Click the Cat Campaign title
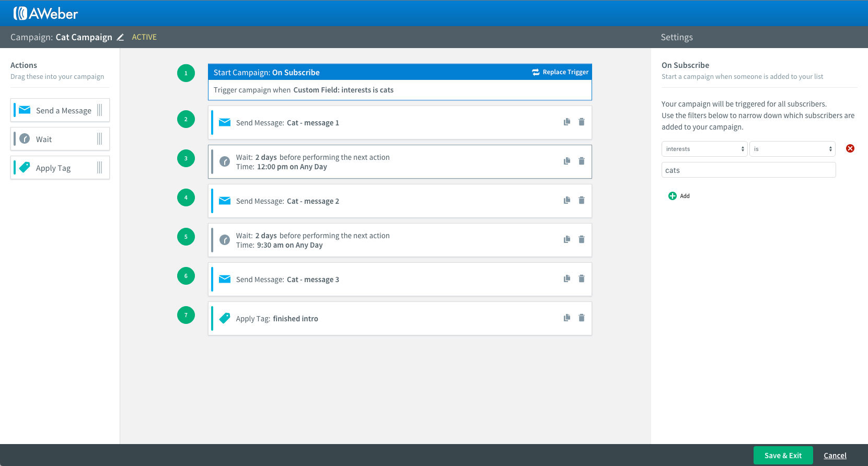868x466 pixels. click(x=84, y=37)
